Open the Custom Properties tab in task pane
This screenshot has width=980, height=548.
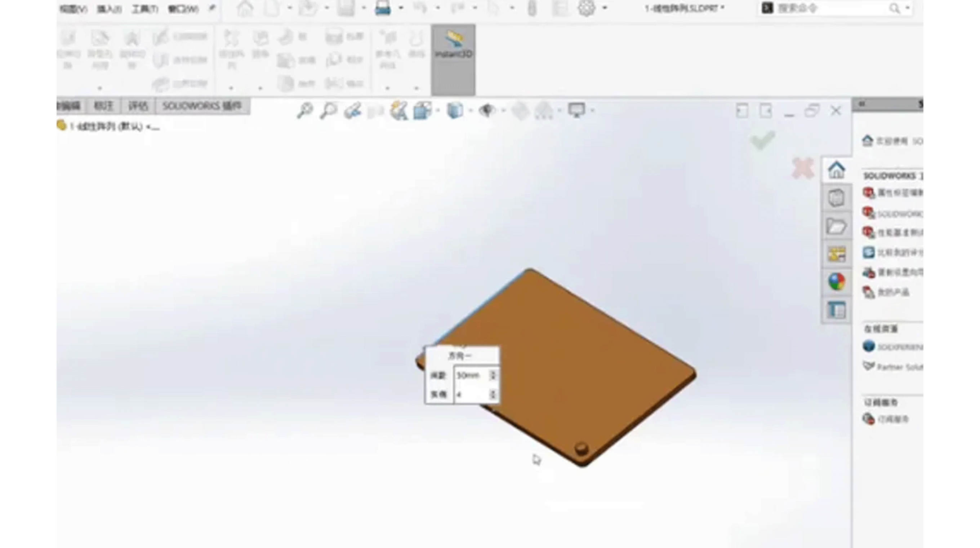(836, 310)
